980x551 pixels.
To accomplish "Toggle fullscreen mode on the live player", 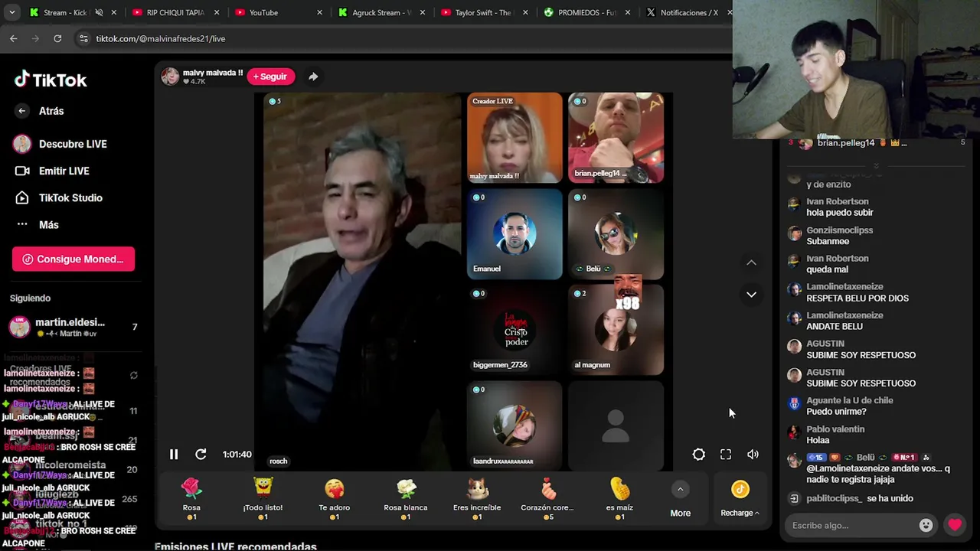I will point(726,455).
